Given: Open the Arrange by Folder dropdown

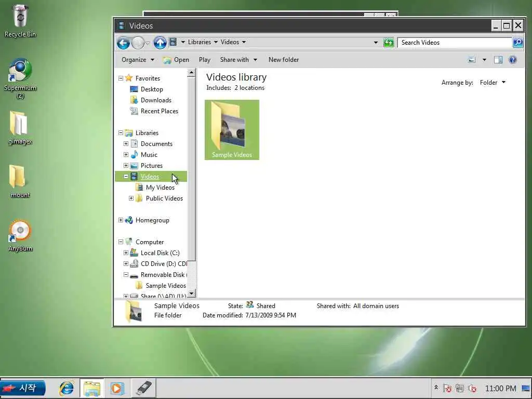Looking at the screenshot, I should 493,83.
